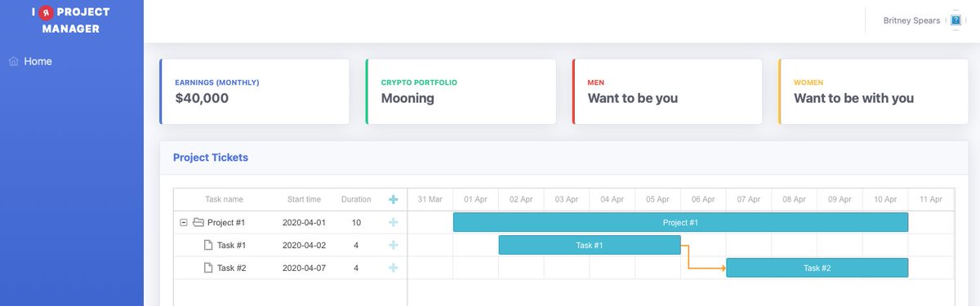Click the 02 Apr timeline date
Screen dimensions: 980x306
(521, 199)
